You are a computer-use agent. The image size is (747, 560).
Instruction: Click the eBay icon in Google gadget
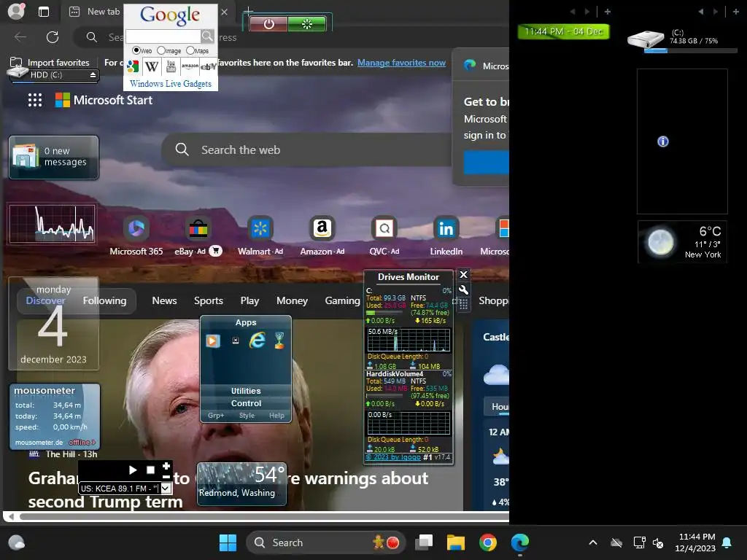(208, 66)
